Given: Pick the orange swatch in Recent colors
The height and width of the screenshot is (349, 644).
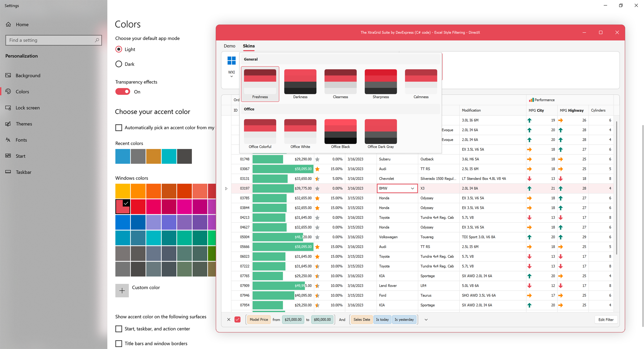Looking at the screenshot, I should coord(154,156).
